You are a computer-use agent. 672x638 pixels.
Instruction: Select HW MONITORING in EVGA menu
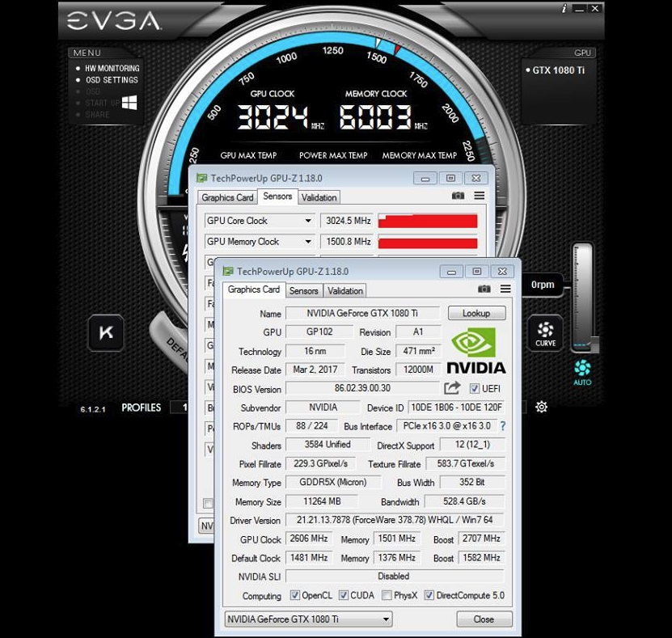pos(112,69)
